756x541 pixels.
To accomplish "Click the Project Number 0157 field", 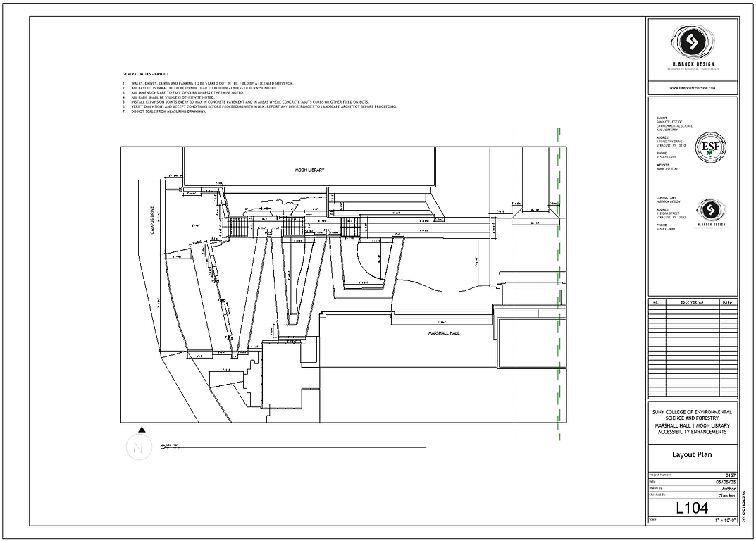I will pos(729,474).
